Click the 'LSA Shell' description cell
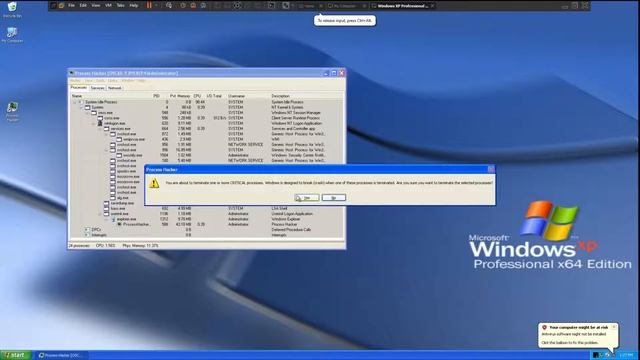 coord(279,208)
